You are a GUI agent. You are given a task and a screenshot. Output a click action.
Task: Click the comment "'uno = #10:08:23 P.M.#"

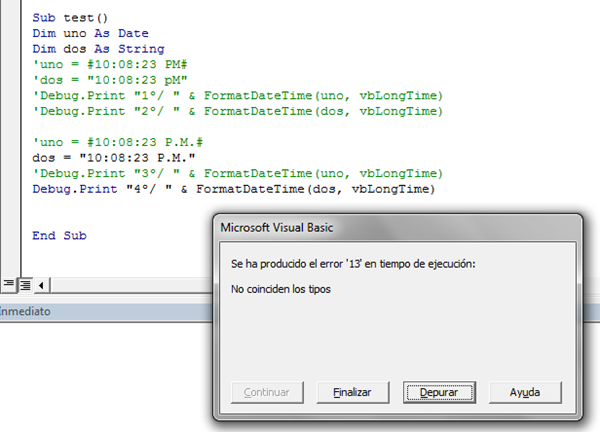(x=118, y=142)
